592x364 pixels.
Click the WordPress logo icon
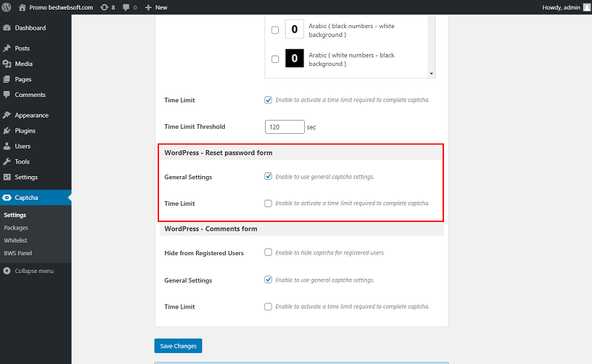tap(7, 7)
